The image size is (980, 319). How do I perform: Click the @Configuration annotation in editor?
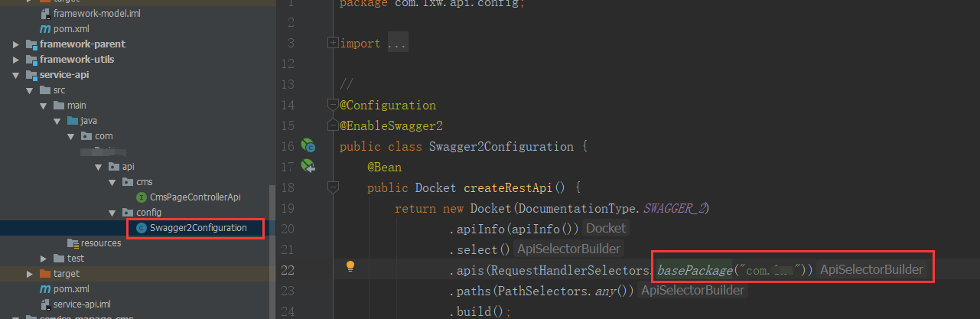pyautogui.click(x=388, y=106)
